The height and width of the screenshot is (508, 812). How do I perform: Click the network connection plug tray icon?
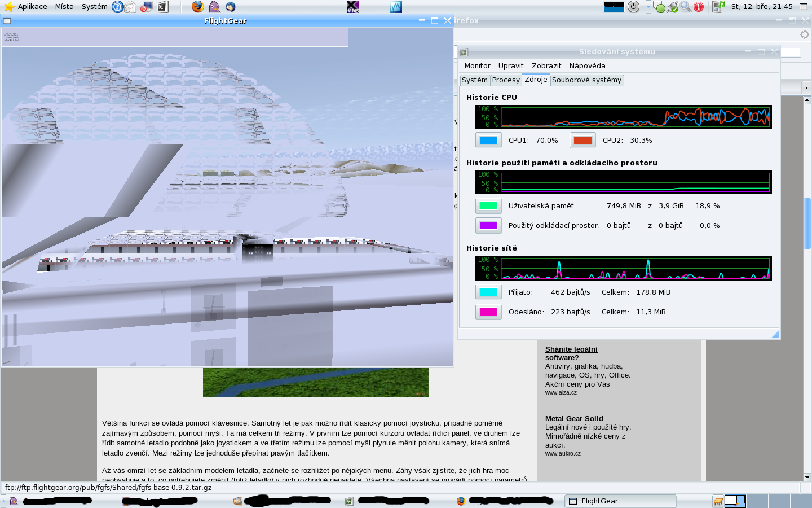click(673, 7)
